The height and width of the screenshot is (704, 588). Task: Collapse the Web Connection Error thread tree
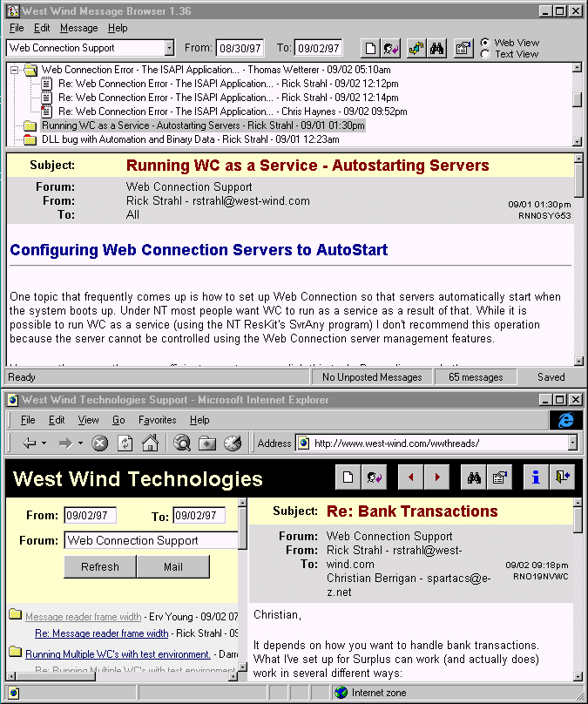[14, 70]
